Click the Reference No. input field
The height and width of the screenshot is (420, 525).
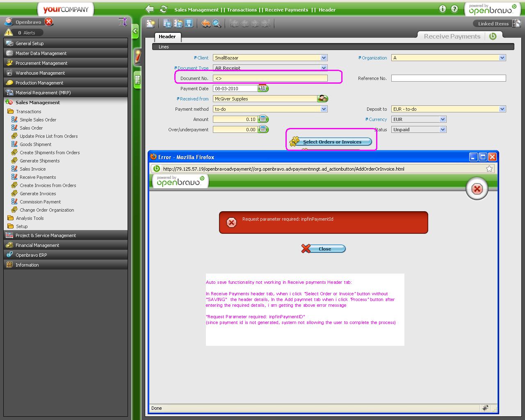coord(448,78)
